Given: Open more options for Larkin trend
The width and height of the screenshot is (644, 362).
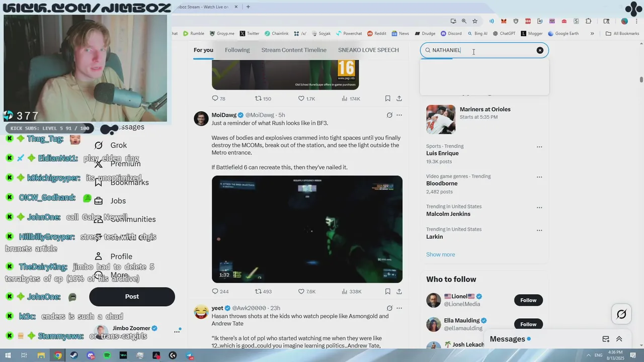Looking at the screenshot, I should coord(539,230).
